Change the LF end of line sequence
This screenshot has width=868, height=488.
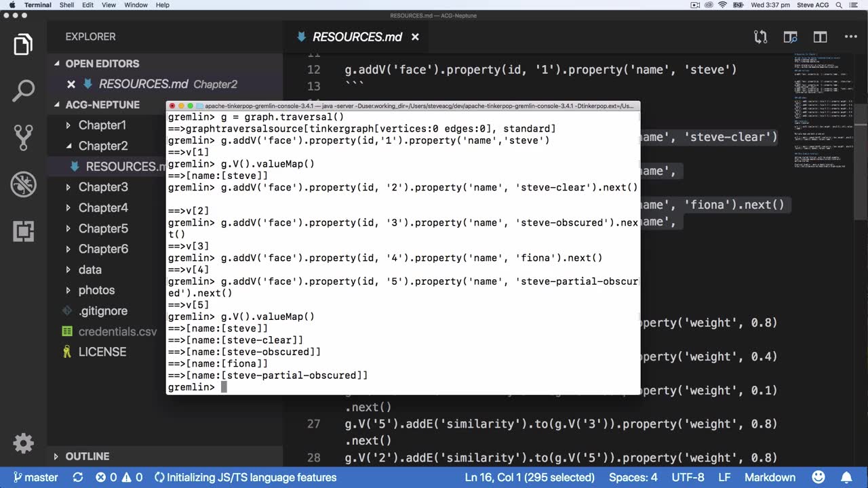point(724,477)
